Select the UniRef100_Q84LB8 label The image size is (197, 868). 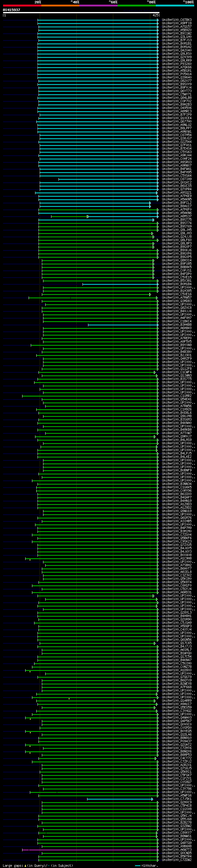176,98
